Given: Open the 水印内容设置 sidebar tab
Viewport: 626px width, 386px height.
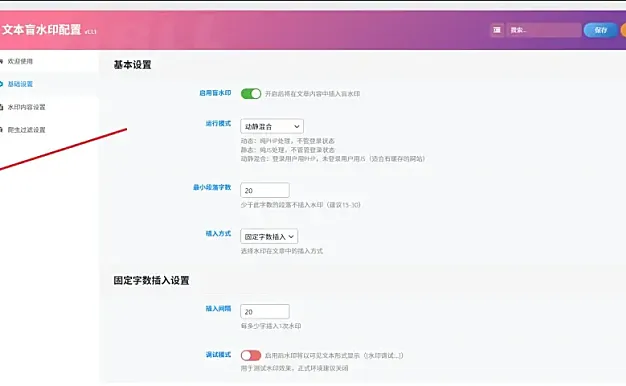Looking at the screenshot, I should (x=26, y=107).
